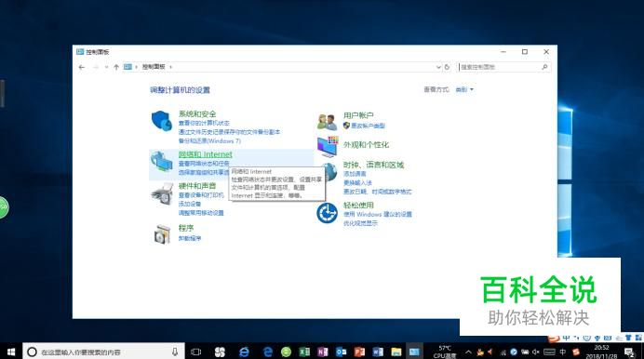Viewport: 644px width, 359px height.
Task: Open File Explorer from the taskbar
Action: (396, 352)
